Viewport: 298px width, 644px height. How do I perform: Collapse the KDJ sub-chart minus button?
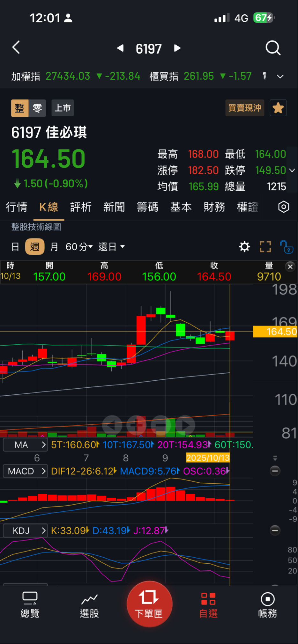tap(275, 530)
